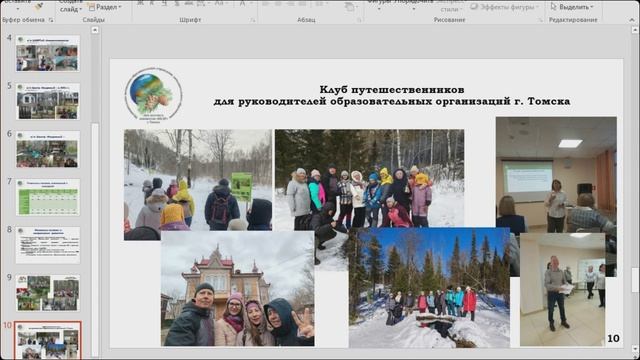Open Эффекты фигуры menu

[x=504, y=7]
